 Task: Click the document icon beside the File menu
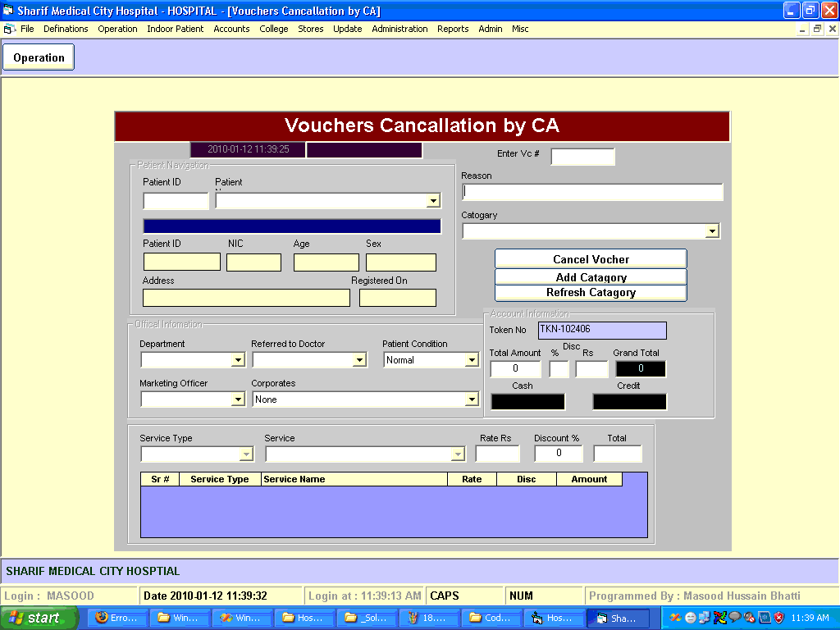(x=9, y=29)
